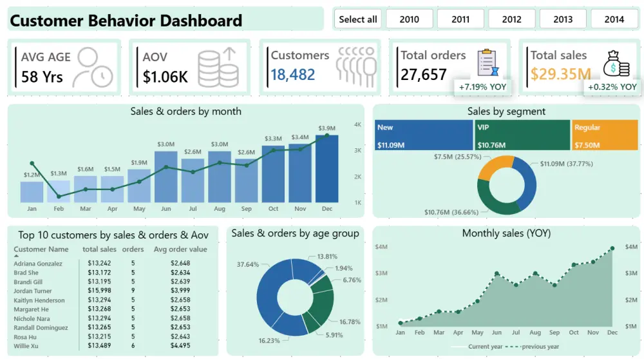The image size is (644, 359).
Task: Click the $4,495 avg order value cell
Action: click(180, 346)
